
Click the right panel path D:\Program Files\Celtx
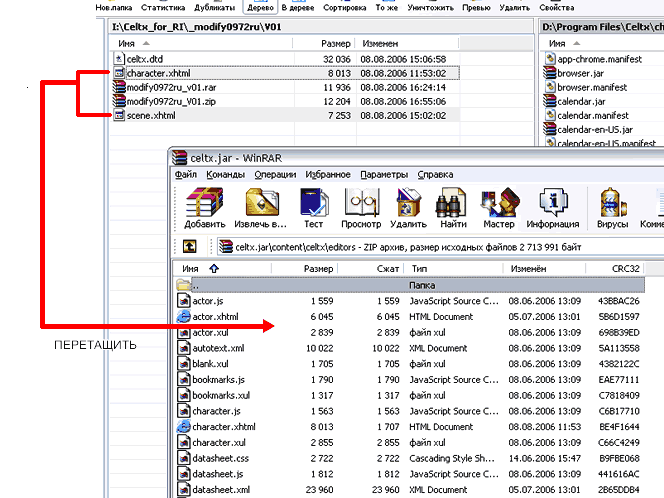click(602, 27)
